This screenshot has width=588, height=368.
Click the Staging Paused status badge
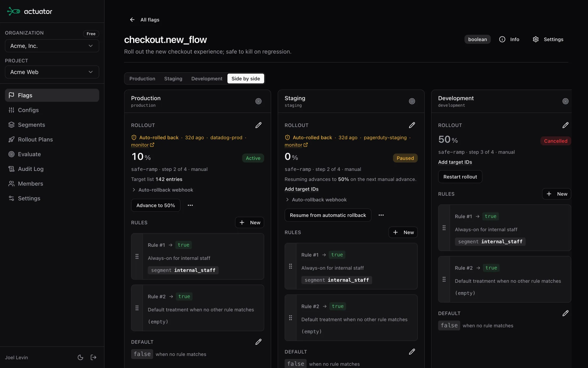tap(405, 158)
